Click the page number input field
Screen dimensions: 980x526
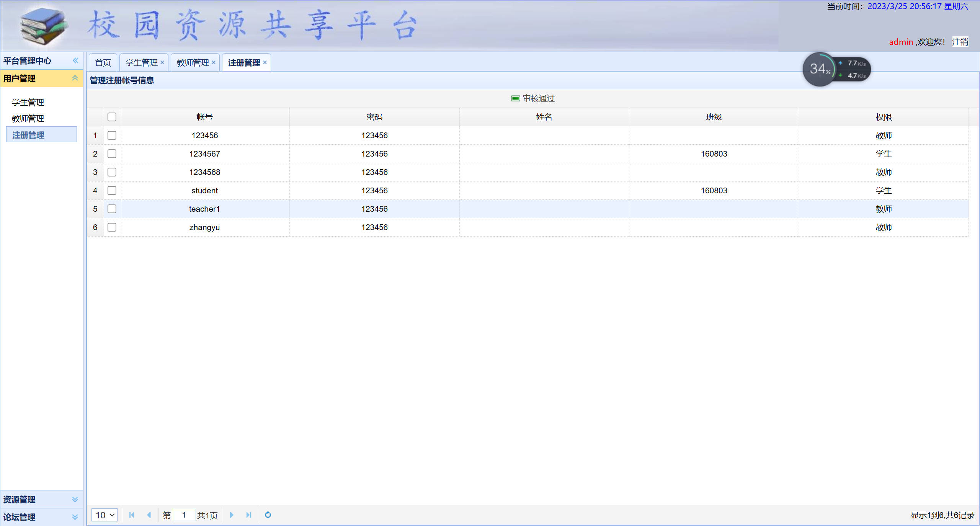(184, 515)
